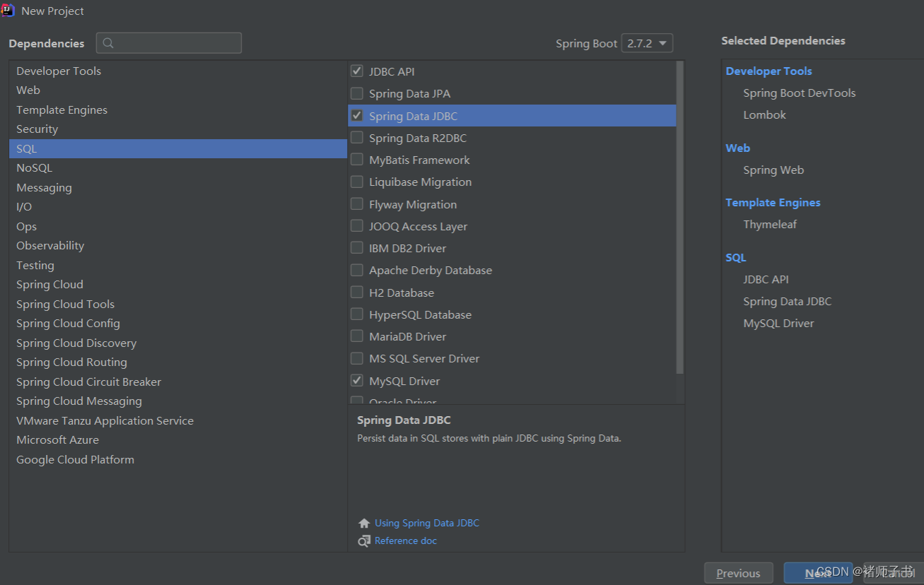Viewport: 924px width, 585px height.
Task: Choose the Testing category
Action: [178, 265]
